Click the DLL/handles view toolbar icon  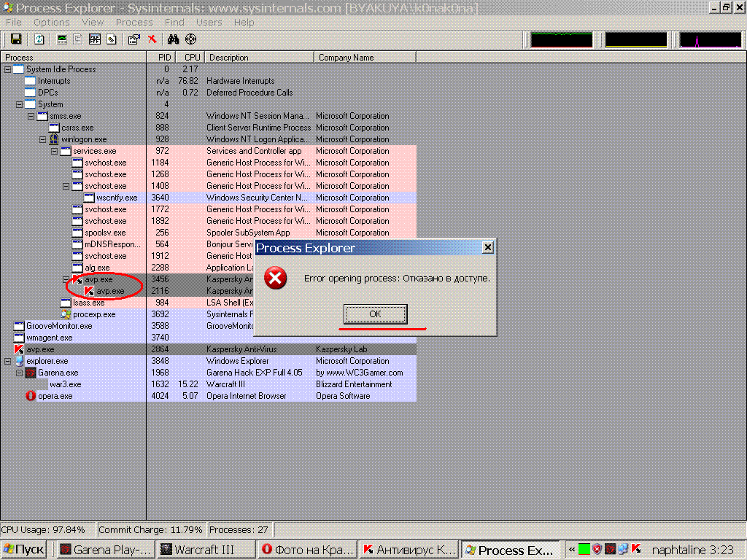112,39
